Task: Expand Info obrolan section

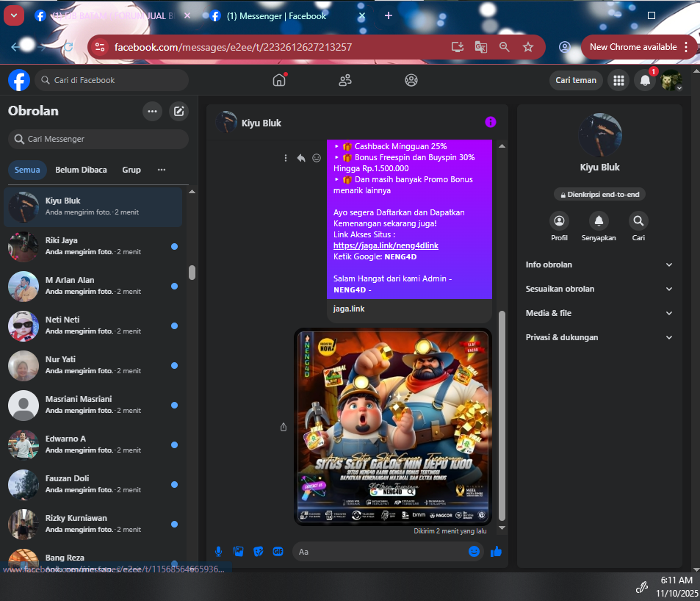Action: coord(599,264)
